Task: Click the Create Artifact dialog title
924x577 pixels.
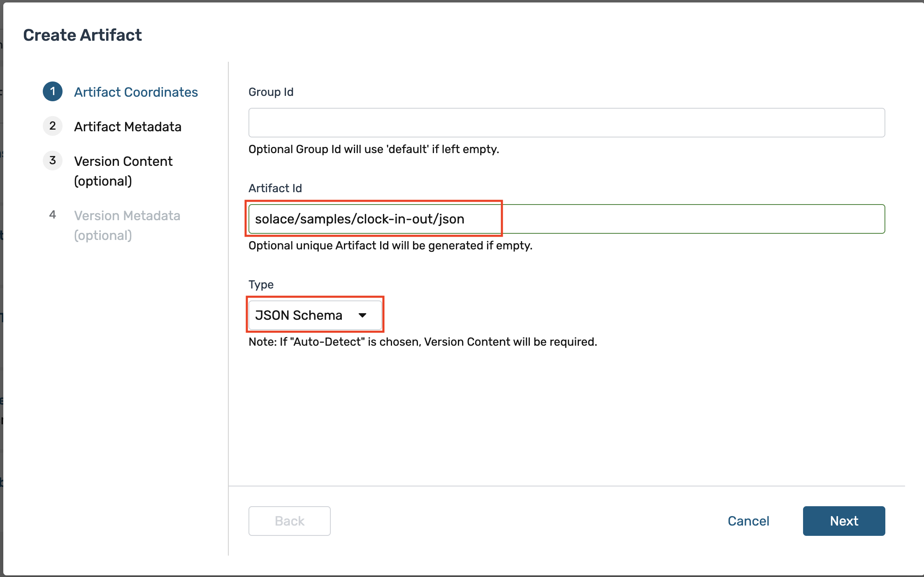Action: point(82,35)
